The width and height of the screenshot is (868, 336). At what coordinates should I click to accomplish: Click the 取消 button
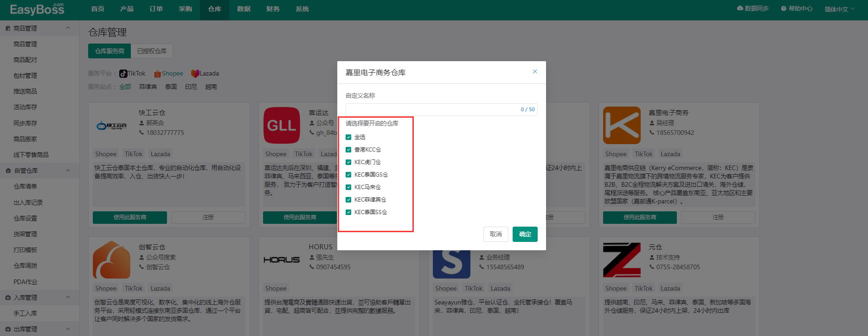(496, 234)
